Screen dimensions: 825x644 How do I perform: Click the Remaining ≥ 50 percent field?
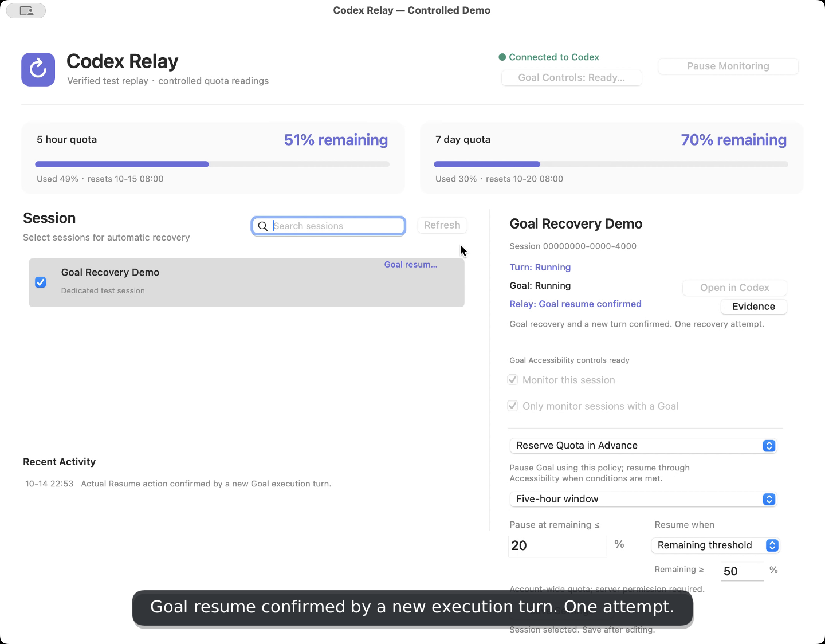click(x=742, y=571)
